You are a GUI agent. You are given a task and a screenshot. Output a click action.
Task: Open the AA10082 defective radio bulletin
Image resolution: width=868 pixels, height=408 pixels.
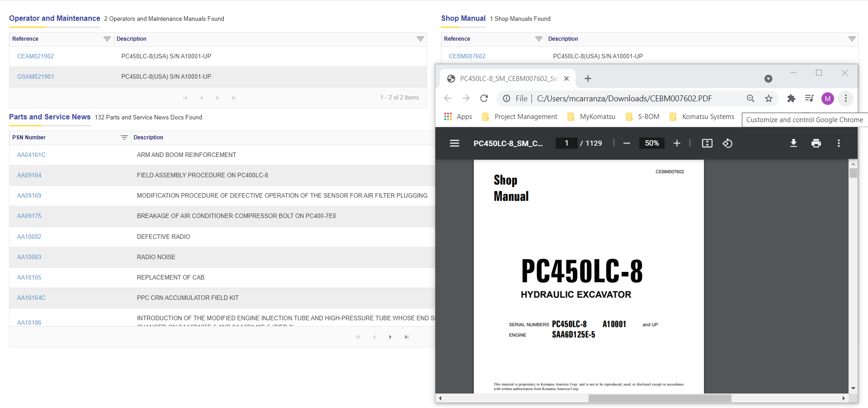pyautogui.click(x=29, y=237)
